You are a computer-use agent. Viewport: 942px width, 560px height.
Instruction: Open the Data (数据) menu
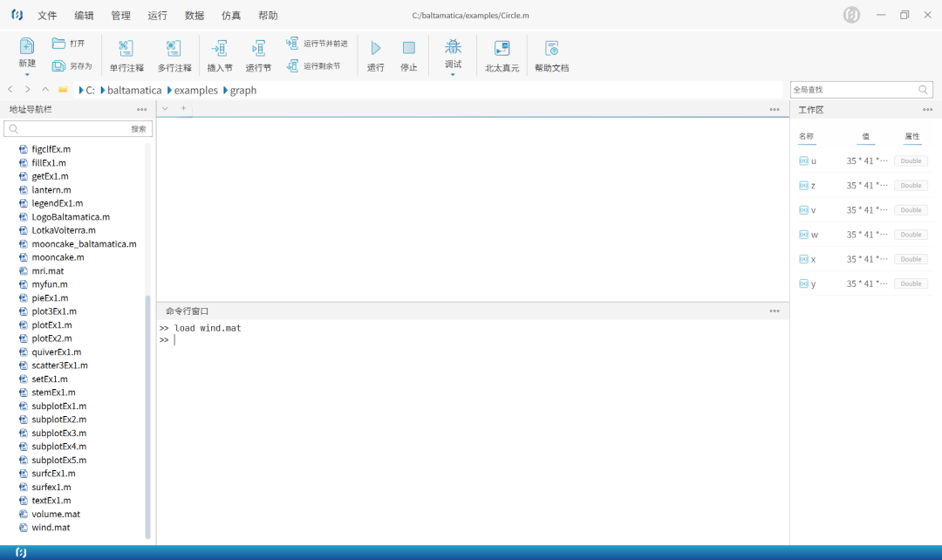[195, 16]
